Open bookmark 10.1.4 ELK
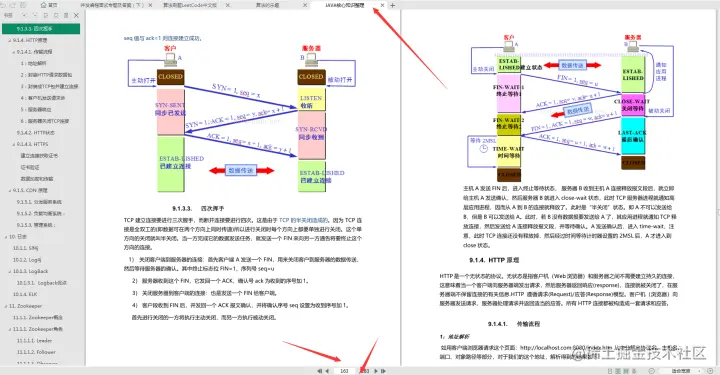Viewport: 720px width, 375px height. pyautogui.click(x=25, y=294)
